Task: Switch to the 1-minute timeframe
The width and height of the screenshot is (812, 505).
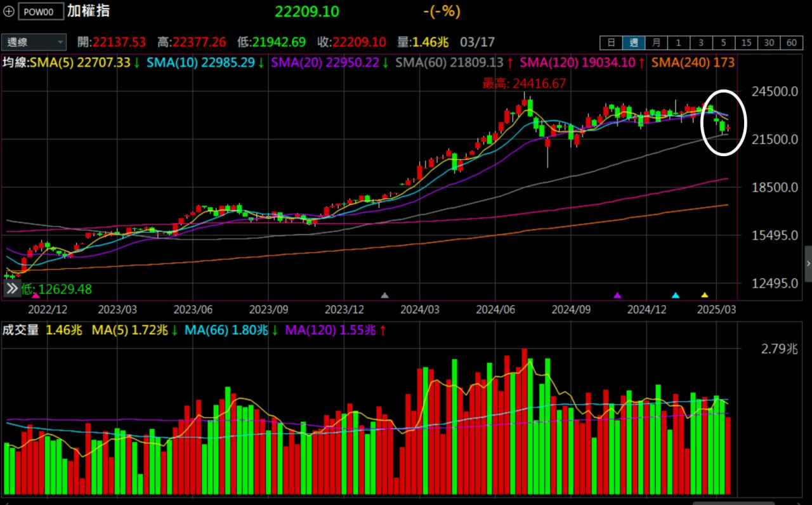Action: coord(678,43)
